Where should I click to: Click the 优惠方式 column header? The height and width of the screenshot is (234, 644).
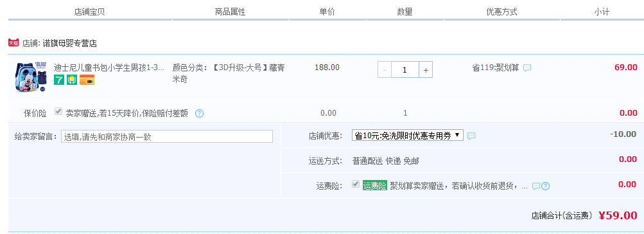[501, 12]
